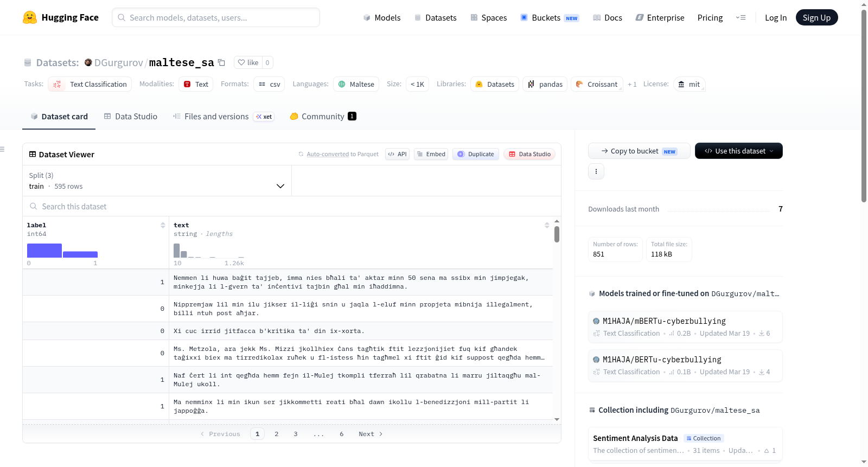Click the dataset search magnifier icon
The height and width of the screenshot is (467, 868).
34,206
